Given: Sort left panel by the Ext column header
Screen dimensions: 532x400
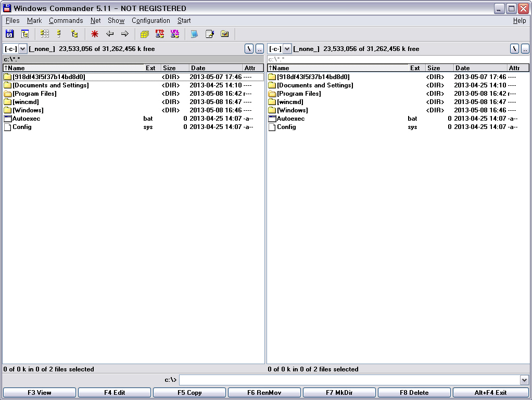Looking at the screenshot, I should tap(153, 68).
